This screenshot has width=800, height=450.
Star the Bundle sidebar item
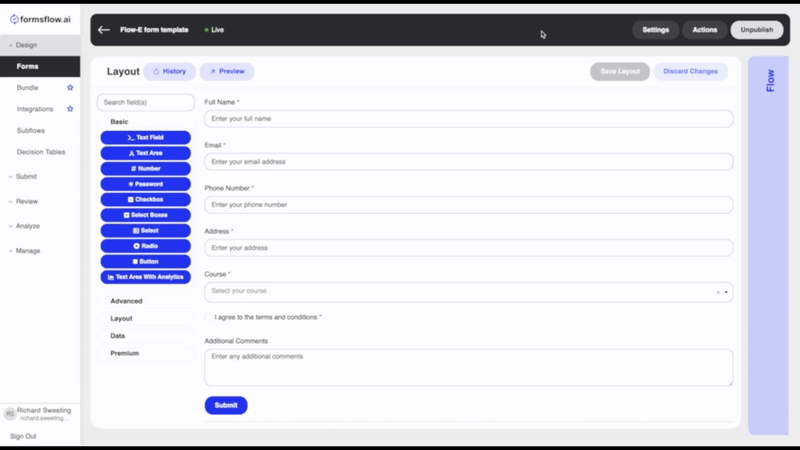(x=70, y=88)
